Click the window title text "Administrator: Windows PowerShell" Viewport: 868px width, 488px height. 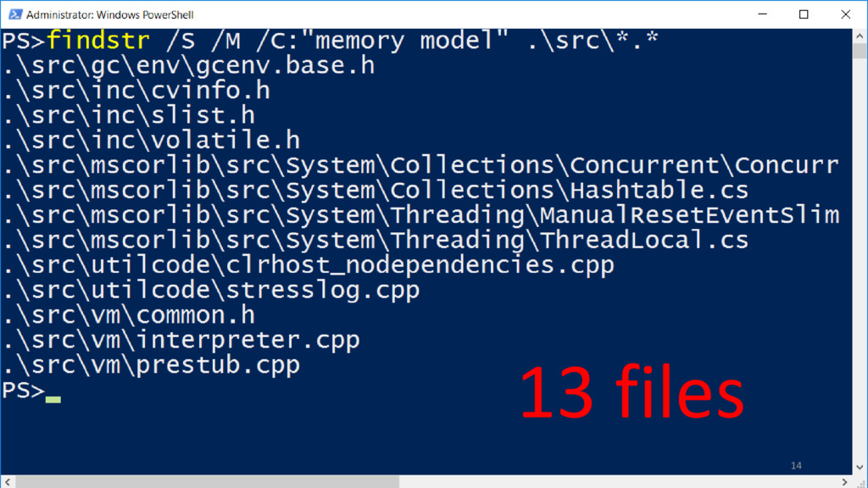(109, 15)
